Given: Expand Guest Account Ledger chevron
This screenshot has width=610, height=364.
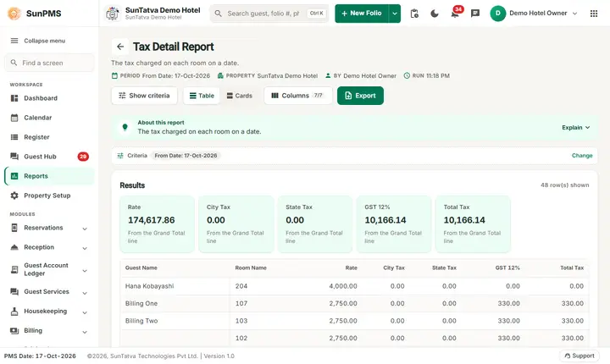Looking at the screenshot, I should (85, 271).
